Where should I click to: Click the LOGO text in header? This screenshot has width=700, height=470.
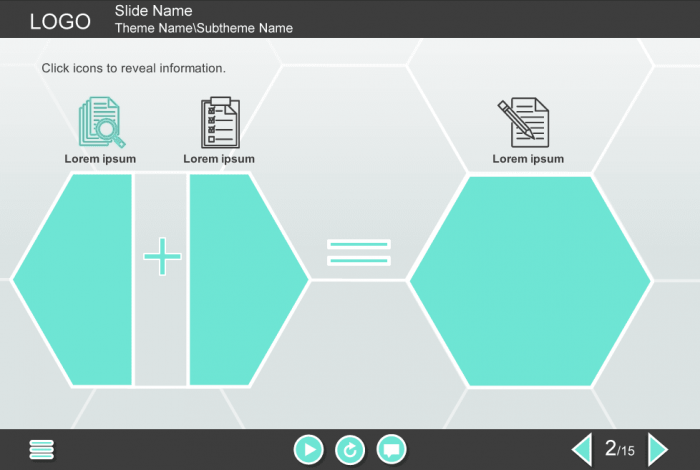pos(60,21)
